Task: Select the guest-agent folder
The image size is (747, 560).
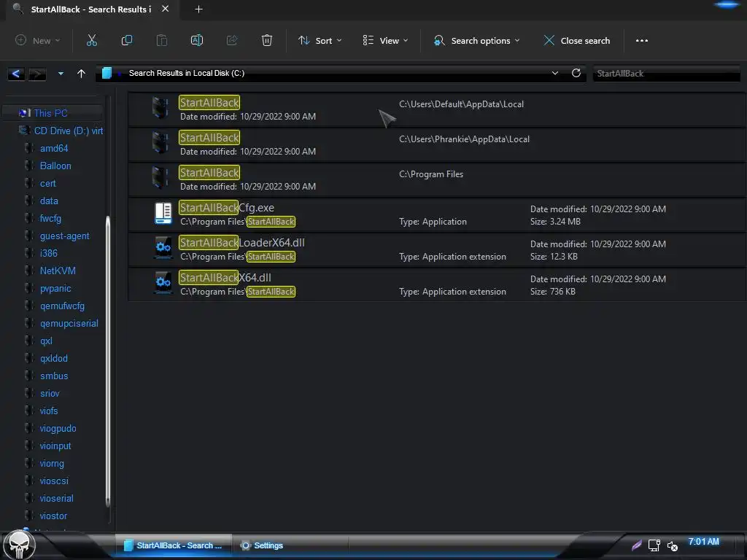Action: [x=64, y=236]
